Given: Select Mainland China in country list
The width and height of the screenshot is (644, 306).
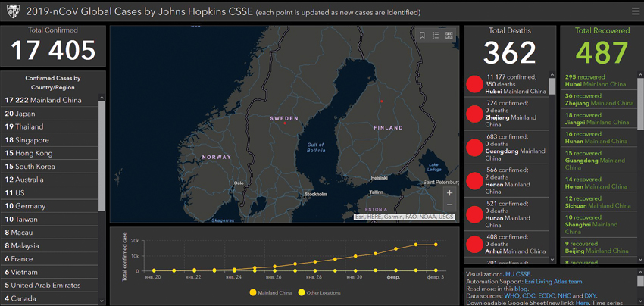Looking at the screenshot, I should tap(50, 100).
